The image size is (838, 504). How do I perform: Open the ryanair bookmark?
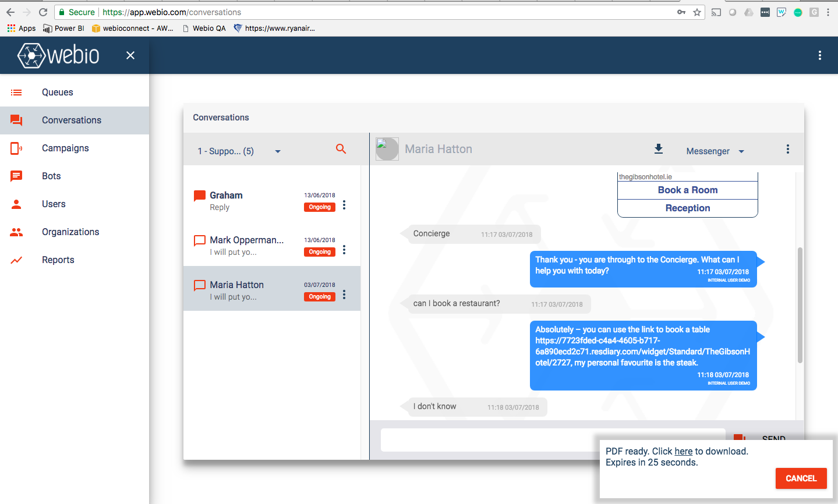pos(274,28)
